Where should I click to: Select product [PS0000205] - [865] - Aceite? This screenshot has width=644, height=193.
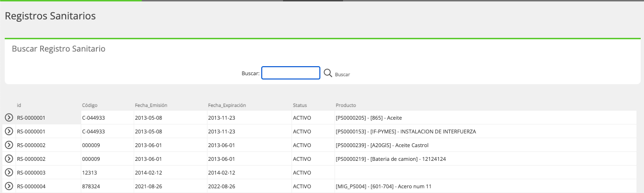[369, 118]
